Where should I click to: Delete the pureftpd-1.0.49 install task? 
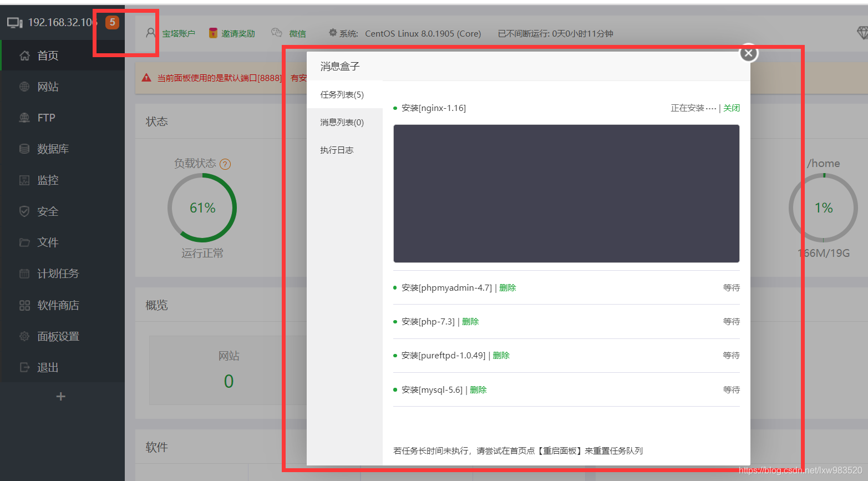501,355
